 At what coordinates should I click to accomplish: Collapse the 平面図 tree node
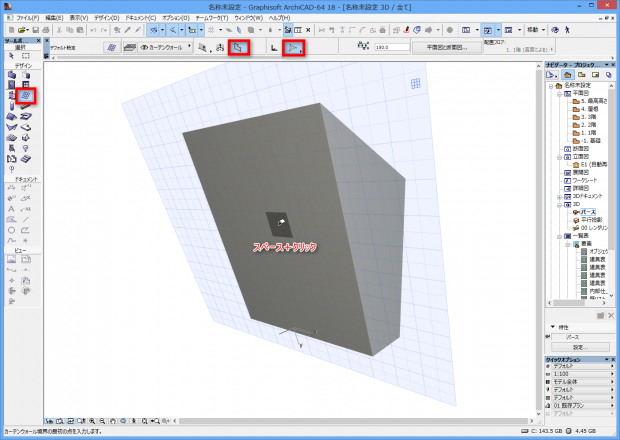point(560,94)
